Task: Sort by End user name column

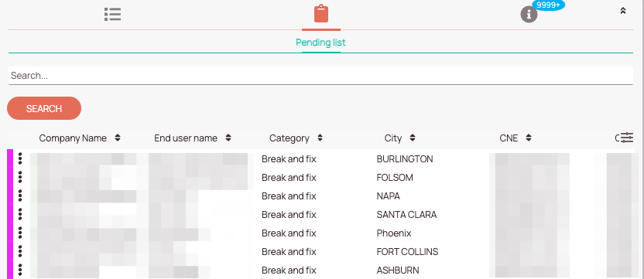Action: (228, 138)
